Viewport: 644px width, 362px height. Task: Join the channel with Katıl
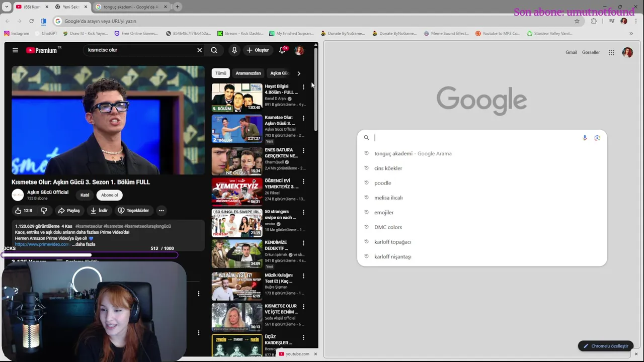tap(85, 195)
